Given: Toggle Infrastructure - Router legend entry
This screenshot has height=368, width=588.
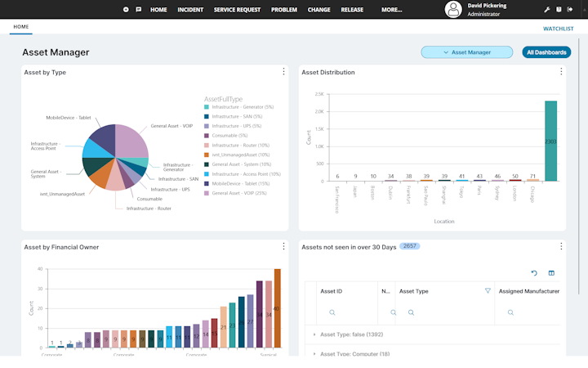Looking at the screenshot, I should pyautogui.click(x=237, y=146).
